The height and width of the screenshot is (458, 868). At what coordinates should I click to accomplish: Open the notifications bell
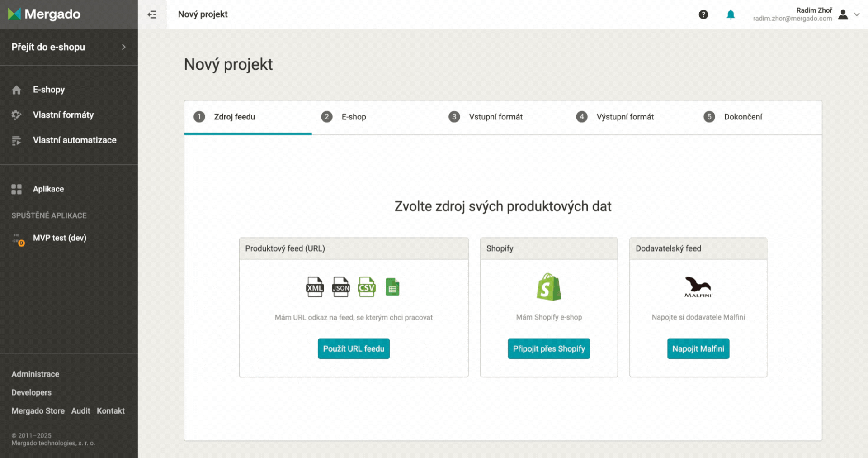(x=731, y=14)
